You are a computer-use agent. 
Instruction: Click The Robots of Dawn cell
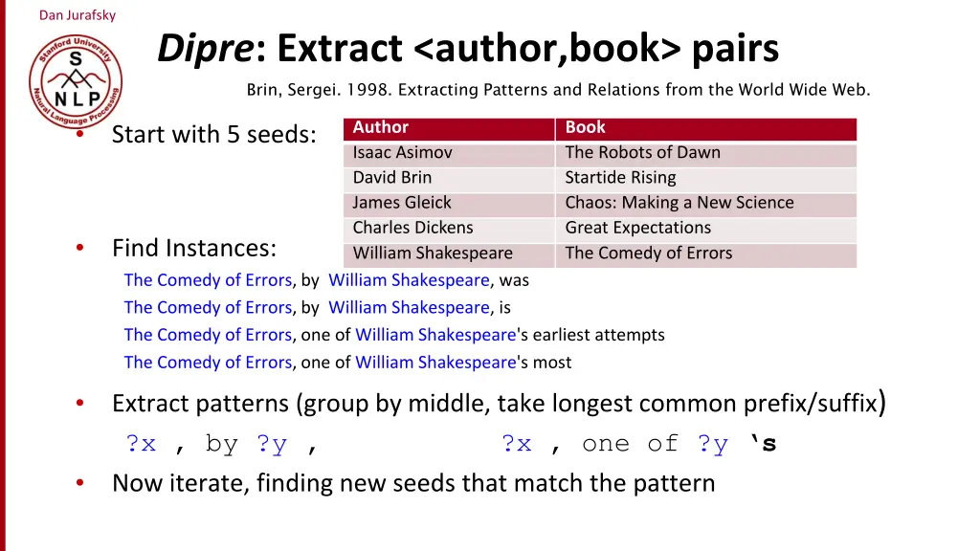tap(705, 153)
